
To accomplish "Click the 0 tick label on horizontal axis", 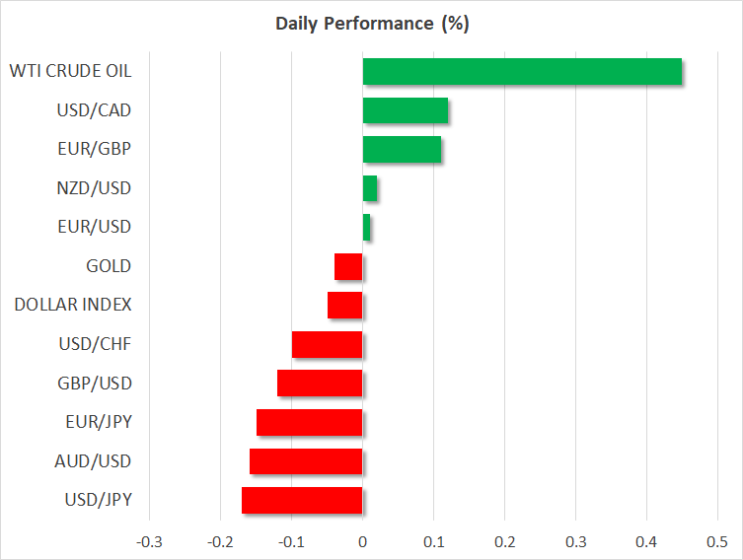I will [x=362, y=542].
